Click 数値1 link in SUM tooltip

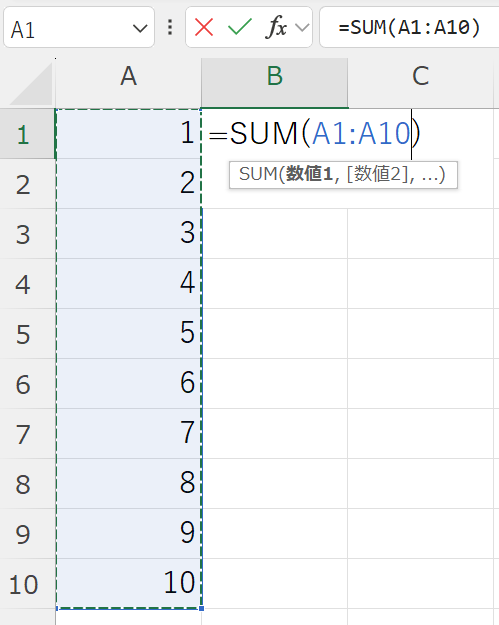(309, 174)
